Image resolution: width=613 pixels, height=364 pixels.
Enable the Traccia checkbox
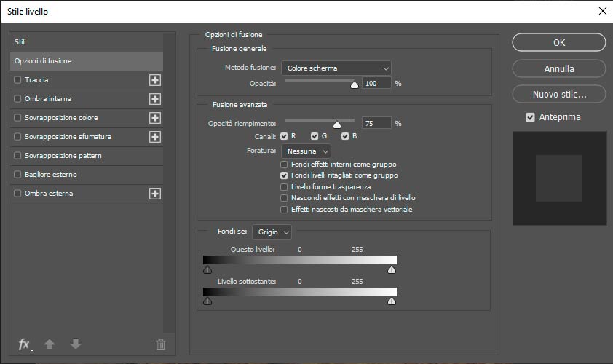click(x=17, y=80)
